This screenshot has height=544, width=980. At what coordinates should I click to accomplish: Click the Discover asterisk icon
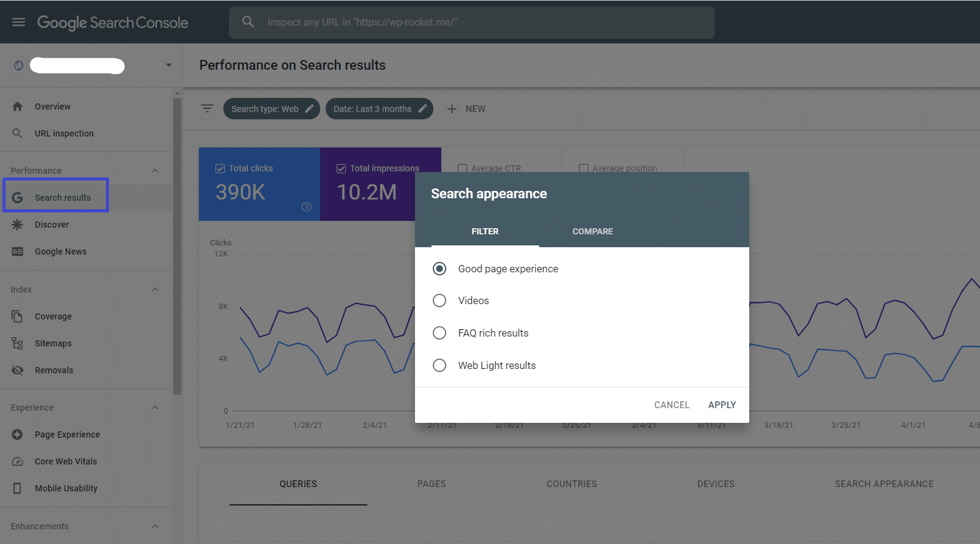17,225
